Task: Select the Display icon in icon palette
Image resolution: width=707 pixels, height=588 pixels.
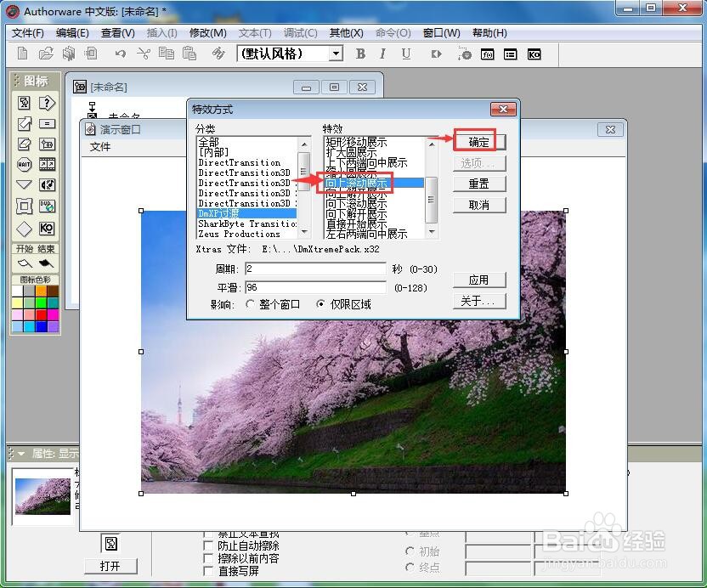Action: click(x=25, y=103)
